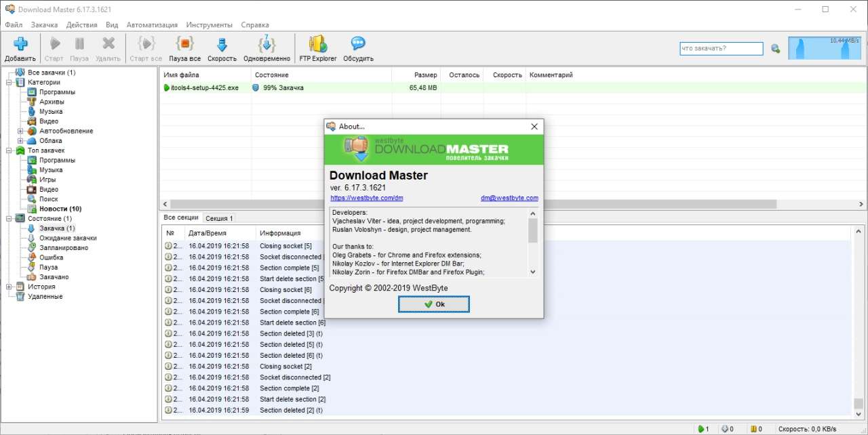
Task: Select Запланировано status item
Action: coord(64,248)
